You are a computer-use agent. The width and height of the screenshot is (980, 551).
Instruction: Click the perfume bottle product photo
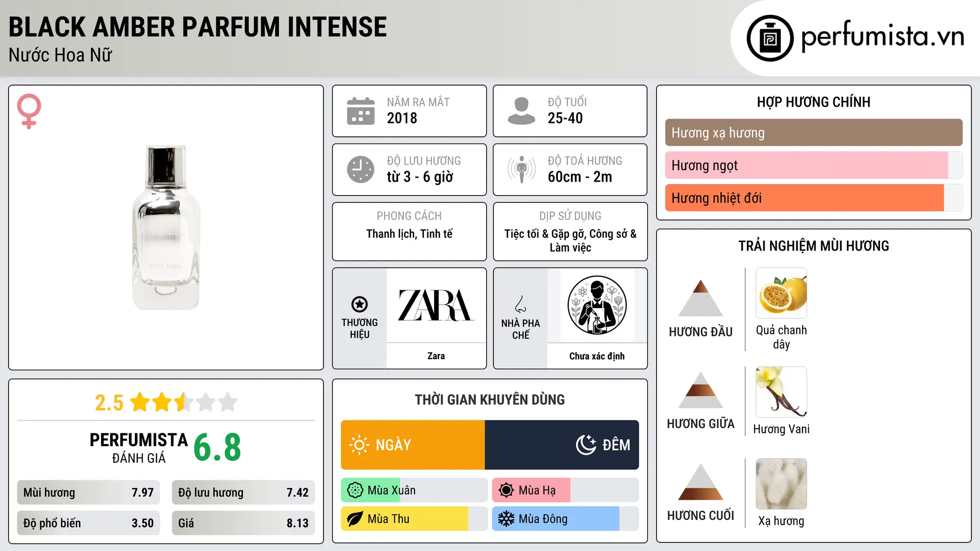pos(166,228)
